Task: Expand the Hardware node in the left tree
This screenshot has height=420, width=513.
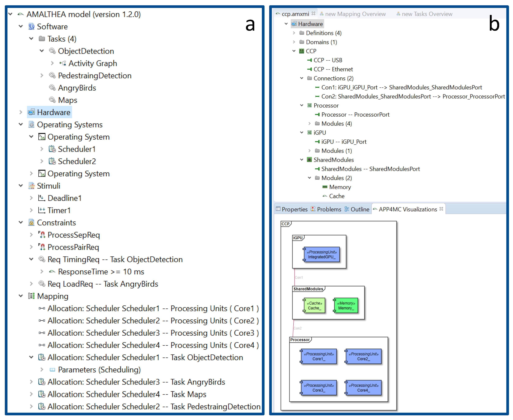Action: [21, 112]
